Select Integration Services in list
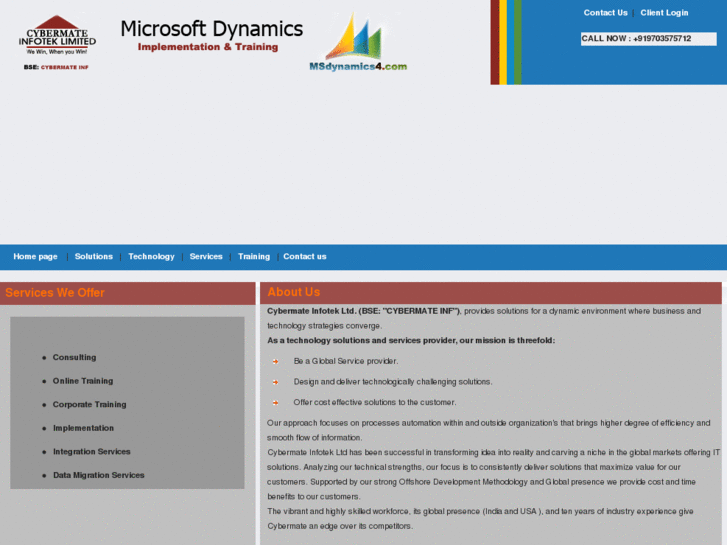 point(91,452)
